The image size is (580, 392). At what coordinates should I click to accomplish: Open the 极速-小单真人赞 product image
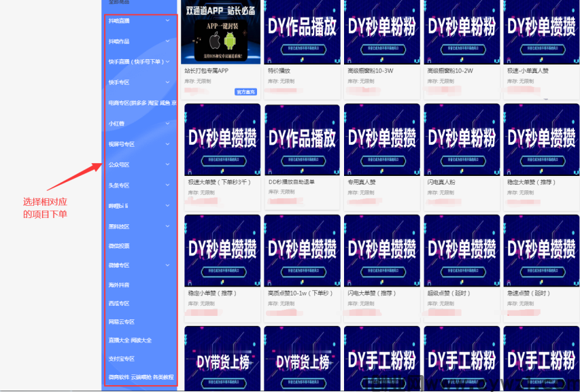coord(541,32)
